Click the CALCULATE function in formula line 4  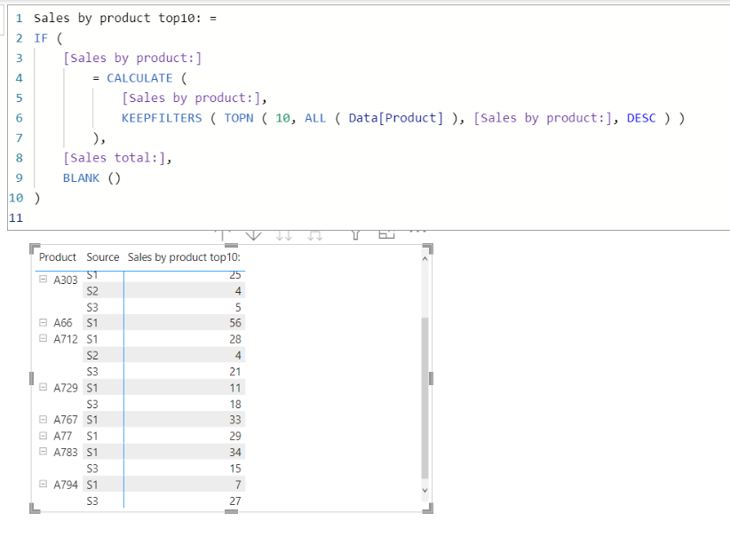[x=139, y=78]
